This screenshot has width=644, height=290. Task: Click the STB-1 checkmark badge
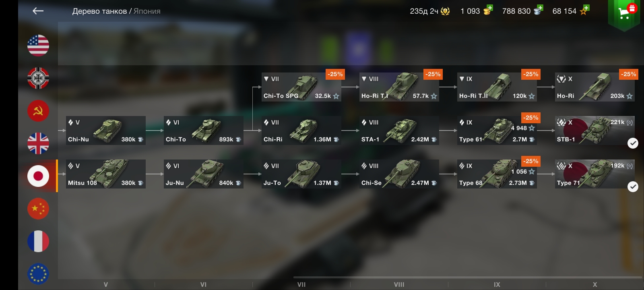633,143
